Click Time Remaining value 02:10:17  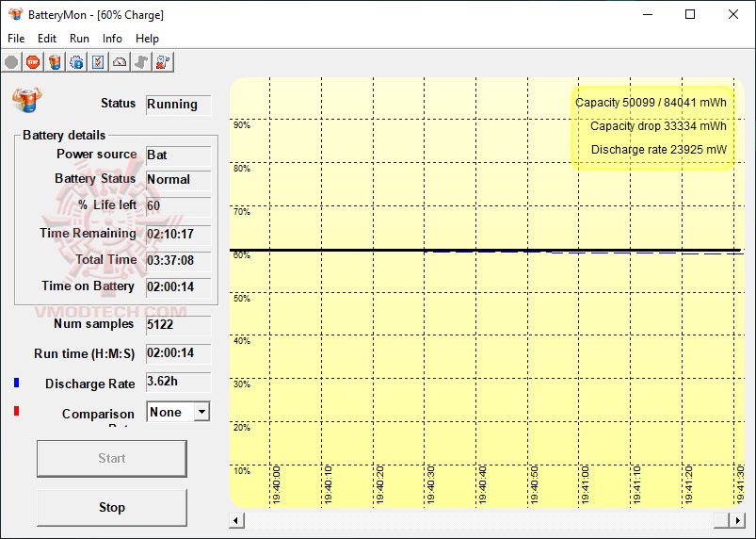(178, 235)
